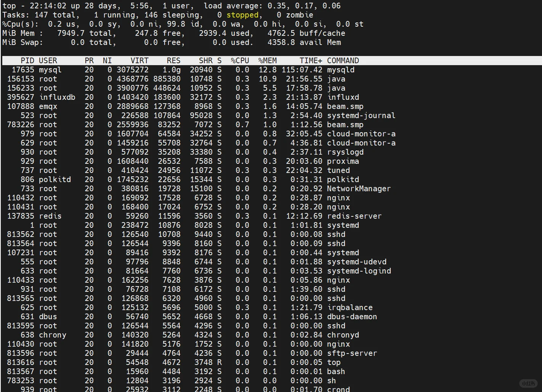Click nginx command in row 110432

(x=338, y=198)
